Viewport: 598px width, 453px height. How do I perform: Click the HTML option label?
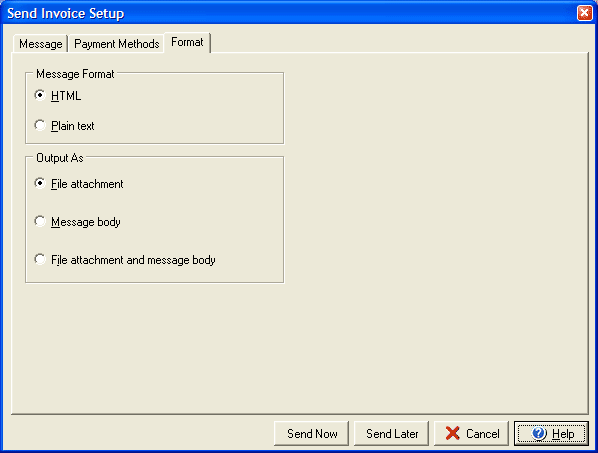[x=66, y=96]
